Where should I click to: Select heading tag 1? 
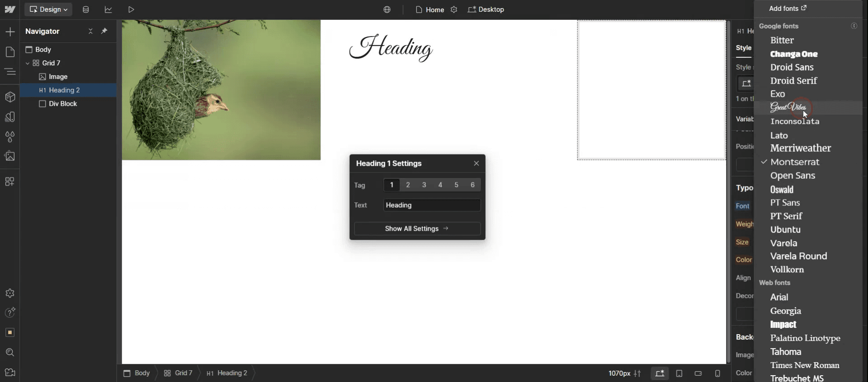click(x=392, y=185)
